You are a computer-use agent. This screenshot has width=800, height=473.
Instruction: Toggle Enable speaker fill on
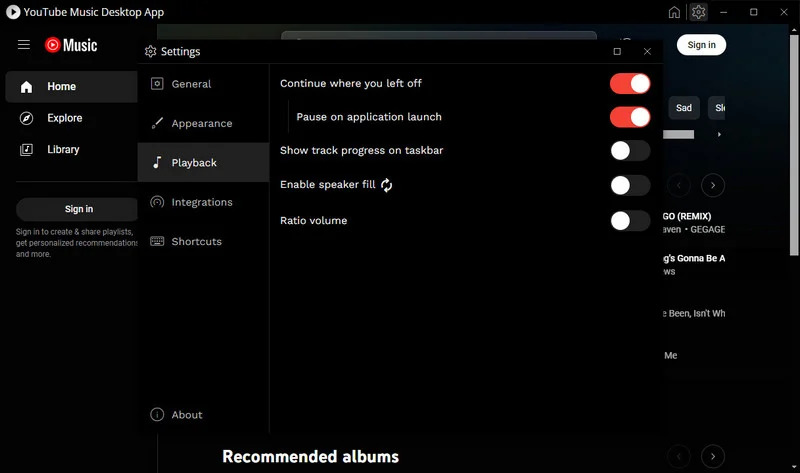630,185
